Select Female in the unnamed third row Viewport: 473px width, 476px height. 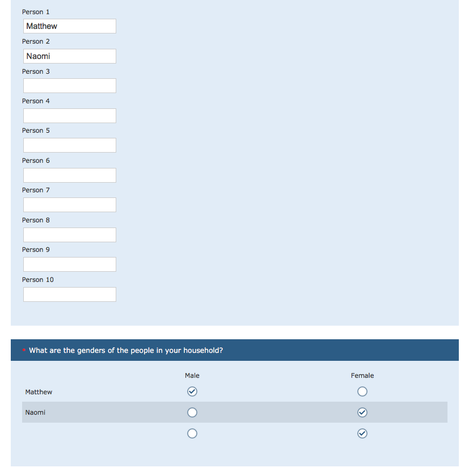(x=362, y=433)
